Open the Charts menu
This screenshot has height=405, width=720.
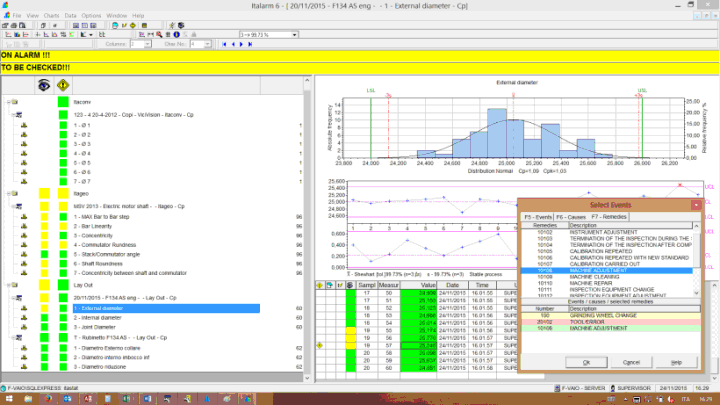pos(51,16)
